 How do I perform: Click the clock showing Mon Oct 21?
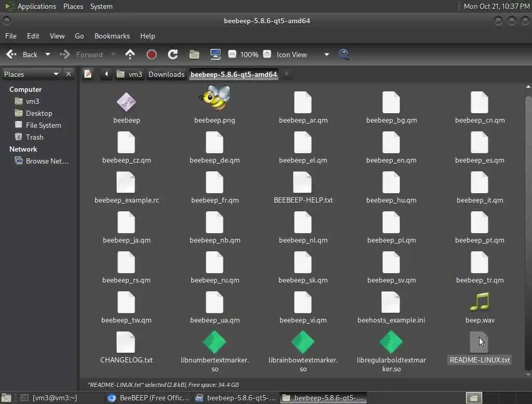click(496, 6)
